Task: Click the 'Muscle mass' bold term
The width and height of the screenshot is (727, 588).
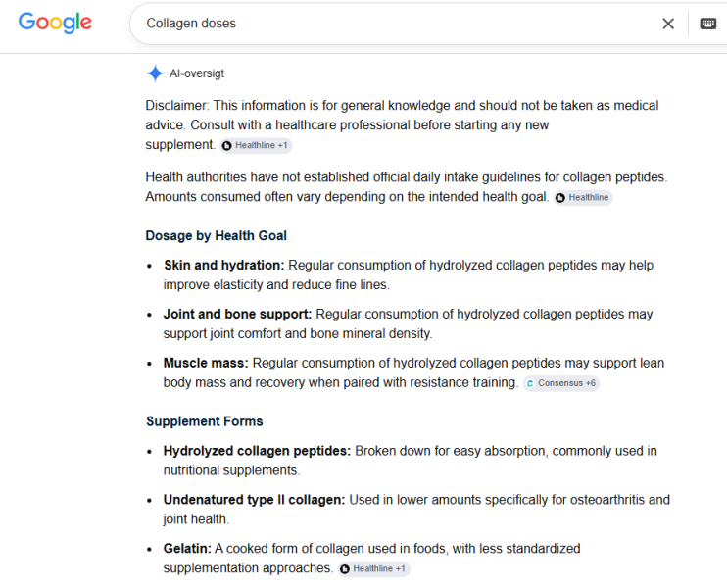Action: tap(206, 363)
